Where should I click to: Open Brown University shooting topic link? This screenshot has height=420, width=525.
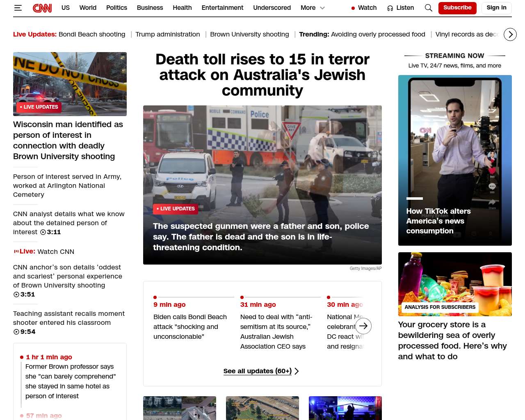coord(249,34)
